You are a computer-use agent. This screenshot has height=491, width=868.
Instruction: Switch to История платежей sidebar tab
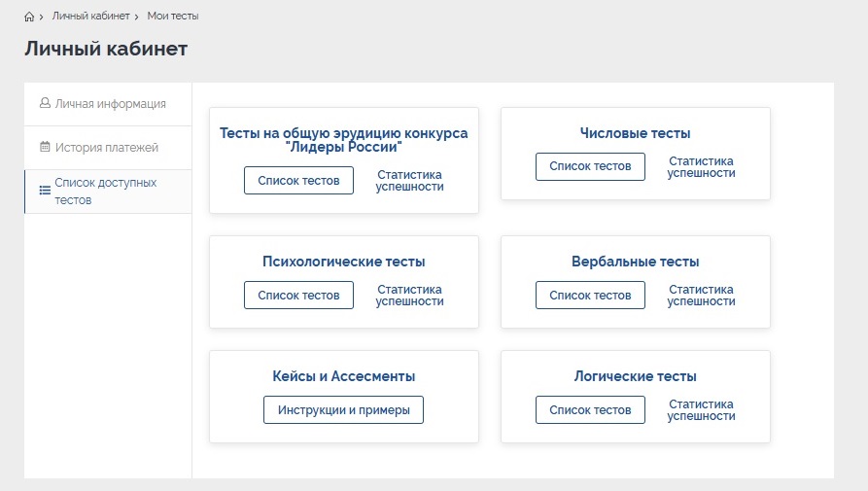click(x=106, y=148)
